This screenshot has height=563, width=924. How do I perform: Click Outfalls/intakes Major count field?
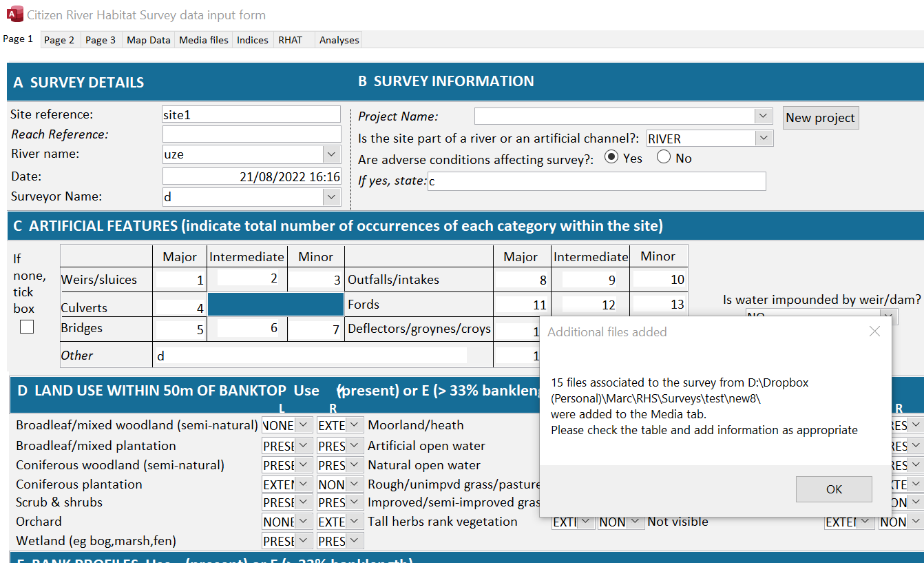522,280
